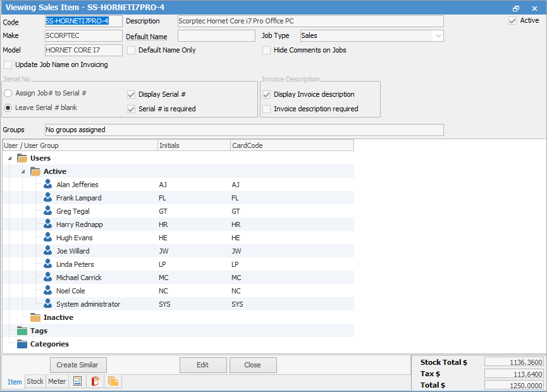The width and height of the screenshot is (547, 392).
Task: Click the green Tags folder icon
Action: 23,331
